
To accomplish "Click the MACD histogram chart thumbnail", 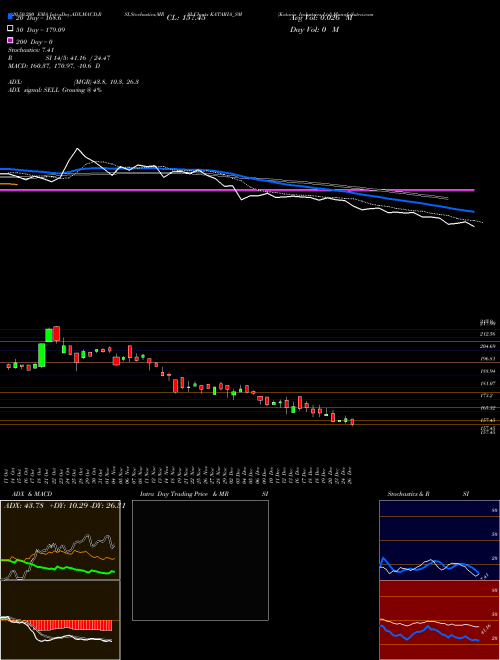I will click(60, 620).
